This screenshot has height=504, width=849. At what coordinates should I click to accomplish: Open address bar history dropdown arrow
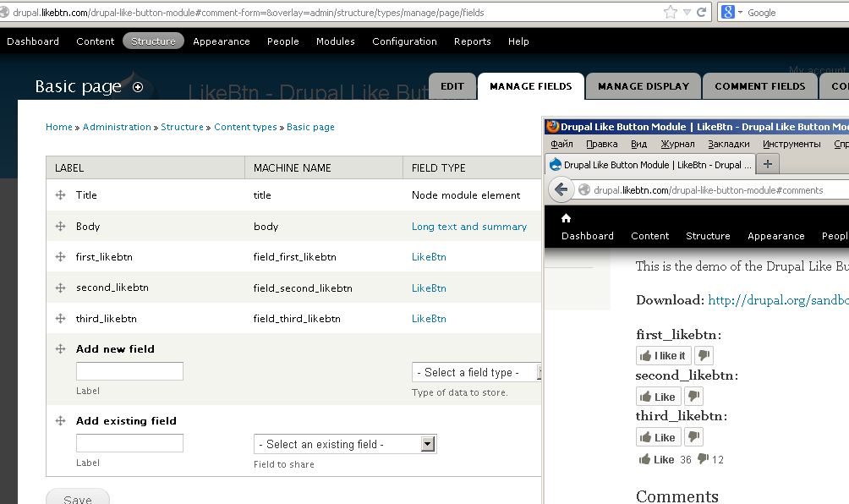point(687,12)
